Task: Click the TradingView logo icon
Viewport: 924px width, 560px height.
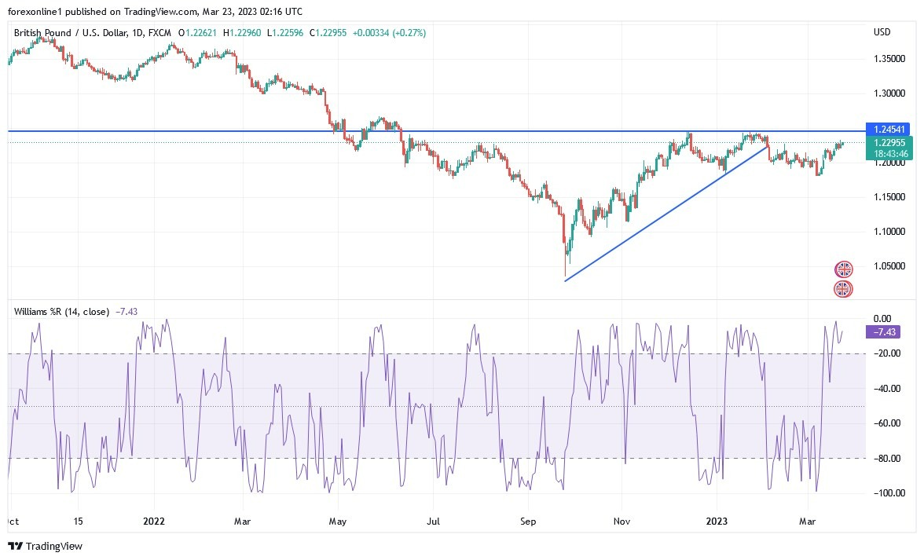Action: (x=14, y=546)
